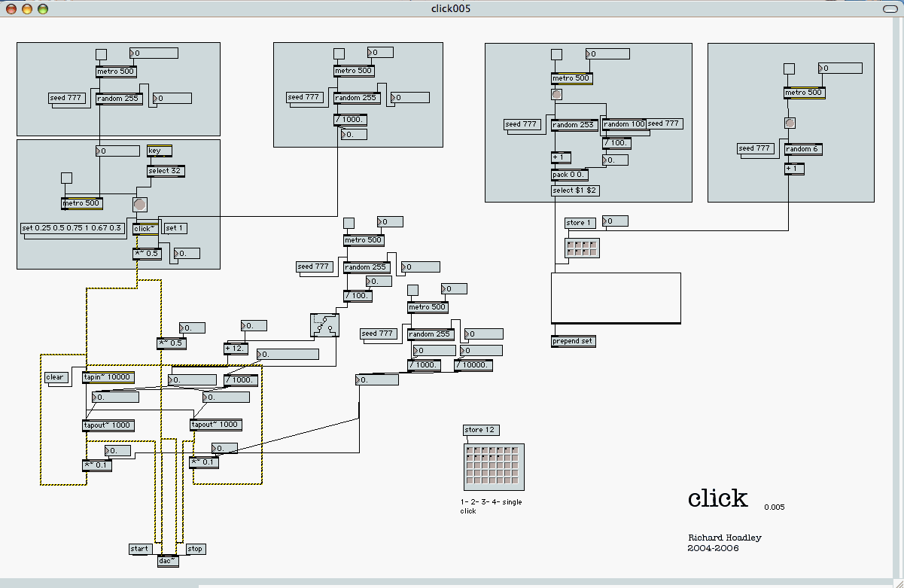Viewport: 904px width, 588px height.
Task: Click the number box right of store 1
Action: click(616, 221)
